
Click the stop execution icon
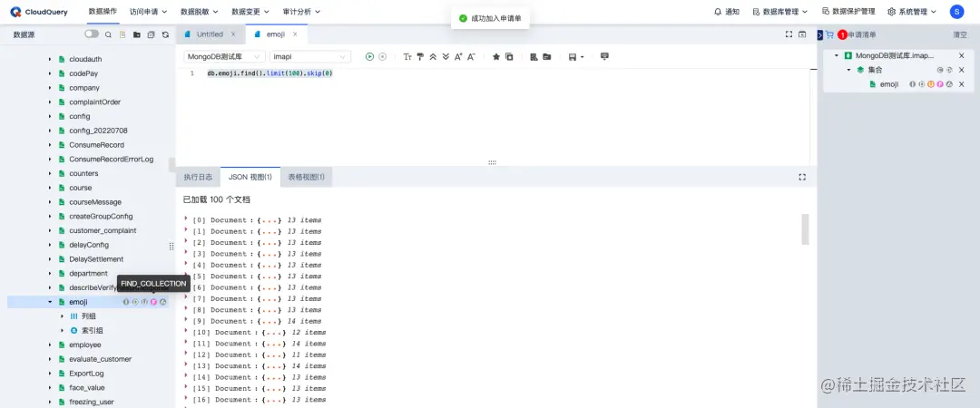(383, 57)
